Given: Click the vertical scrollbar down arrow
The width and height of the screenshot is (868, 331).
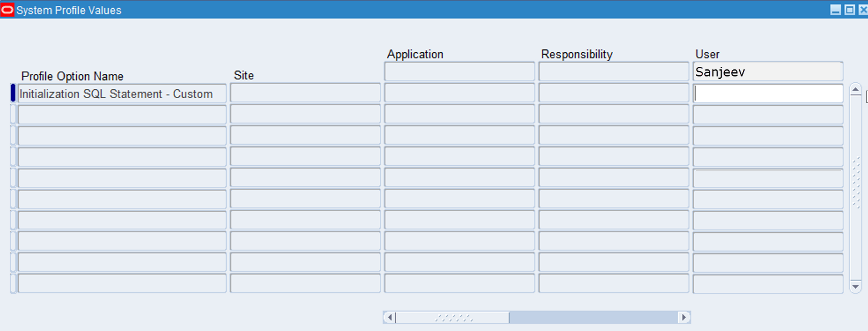Looking at the screenshot, I should tap(856, 286).
